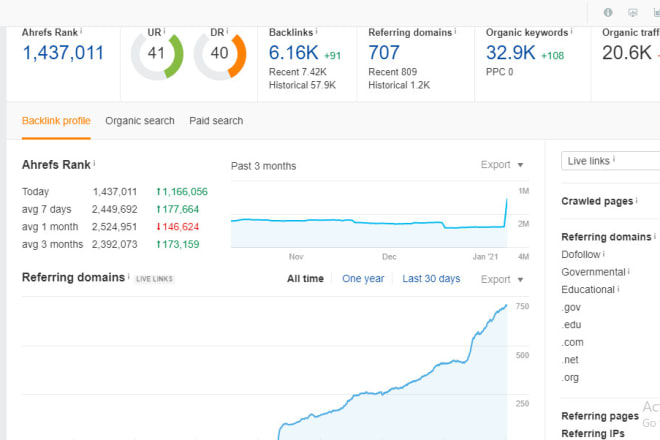
Task: Click the .net row in sidebar
Action: [x=570, y=360]
